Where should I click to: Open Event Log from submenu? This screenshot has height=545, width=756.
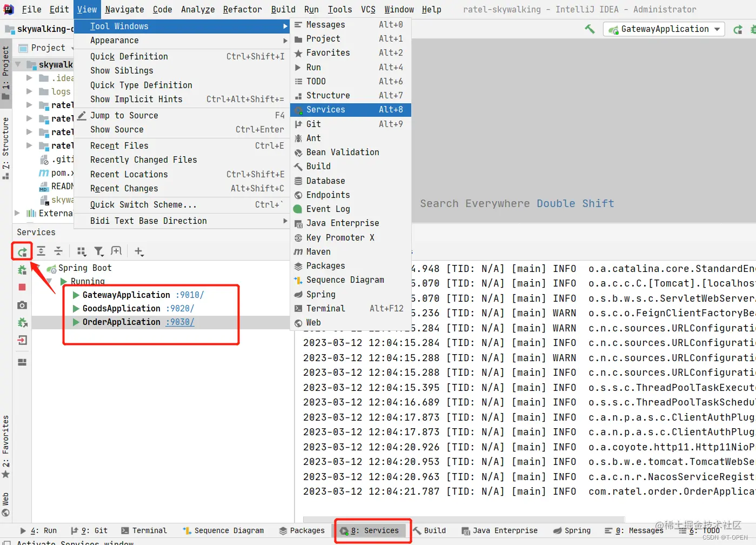click(351, 209)
